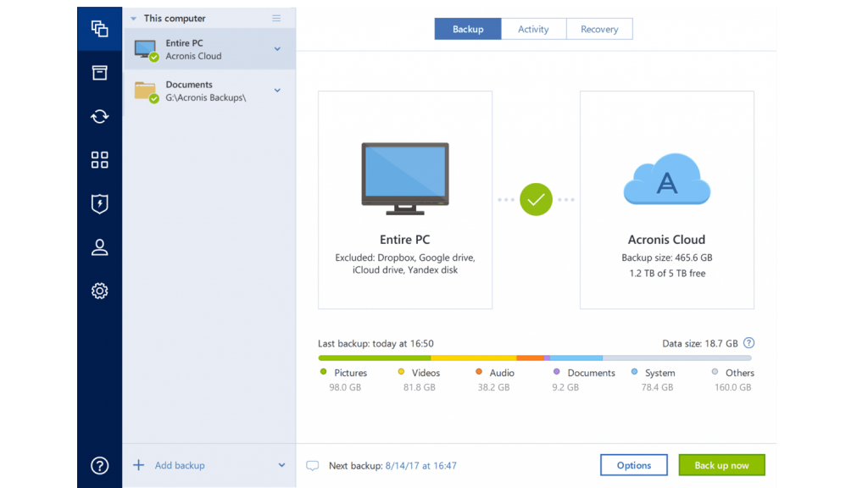The width and height of the screenshot is (868, 488).
Task: Click the "Data size: 18.7 GB" text
Action: coord(700,344)
